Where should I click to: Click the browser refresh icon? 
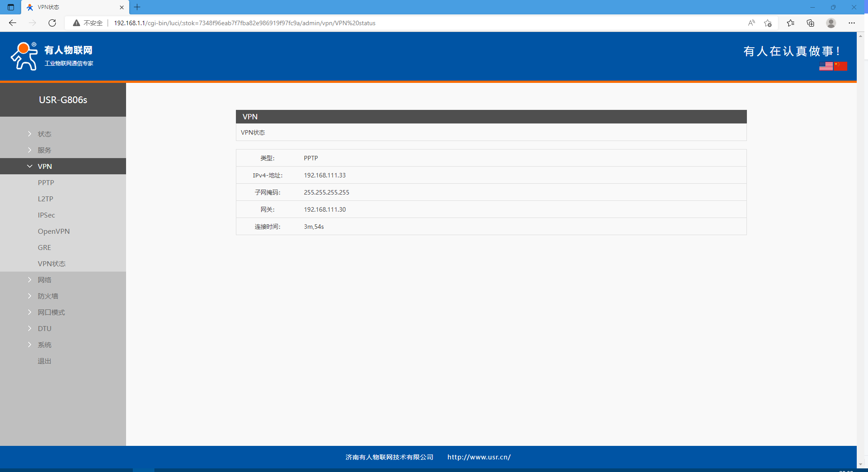[52, 23]
